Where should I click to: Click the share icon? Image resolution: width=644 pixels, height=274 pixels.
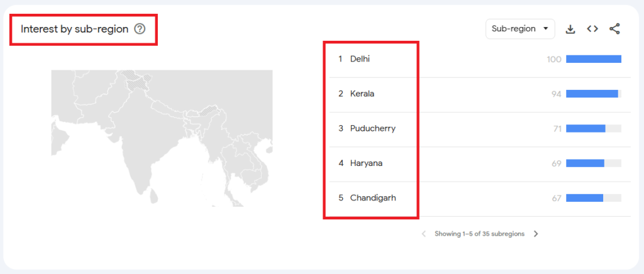[614, 29]
